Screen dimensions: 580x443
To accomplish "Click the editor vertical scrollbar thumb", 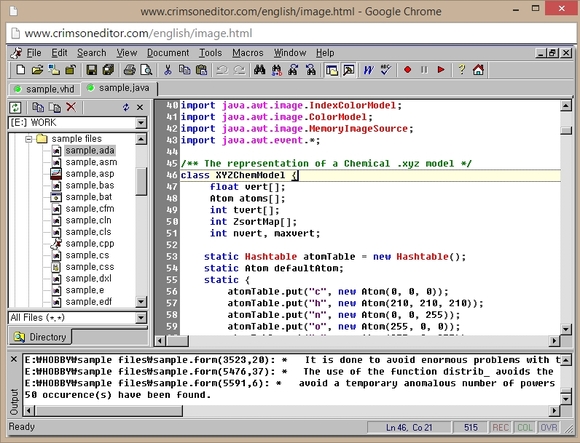I will tap(566, 131).
